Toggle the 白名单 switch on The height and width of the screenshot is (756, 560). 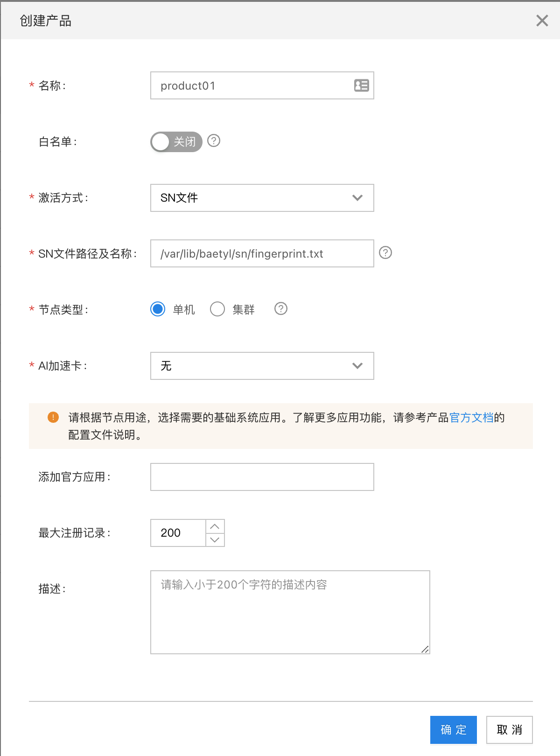pyautogui.click(x=176, y=142)
